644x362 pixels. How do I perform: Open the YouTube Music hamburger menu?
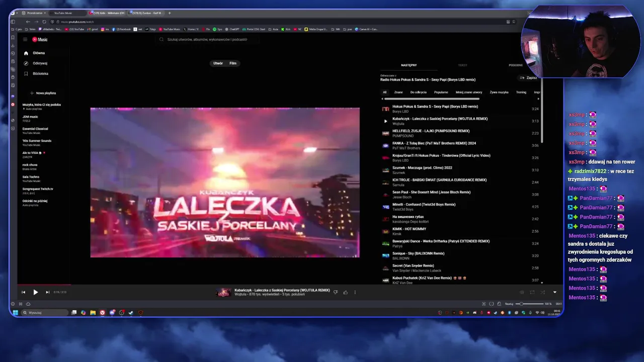tap(25, 40)
